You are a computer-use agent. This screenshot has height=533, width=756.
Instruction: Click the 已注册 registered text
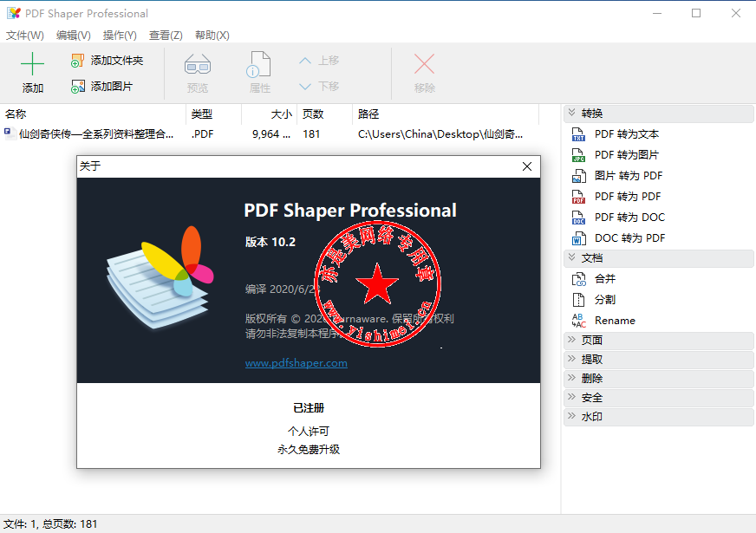click(x=309, y=408)
